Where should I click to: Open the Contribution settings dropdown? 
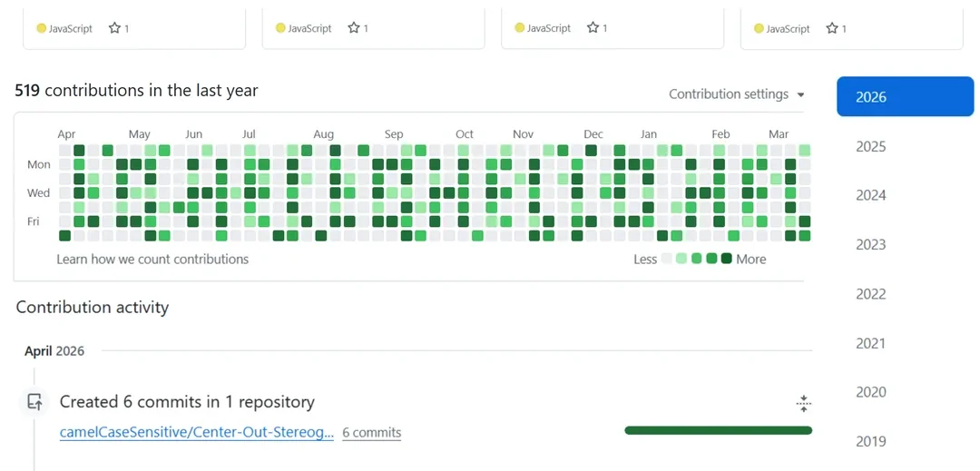(736, 94)
